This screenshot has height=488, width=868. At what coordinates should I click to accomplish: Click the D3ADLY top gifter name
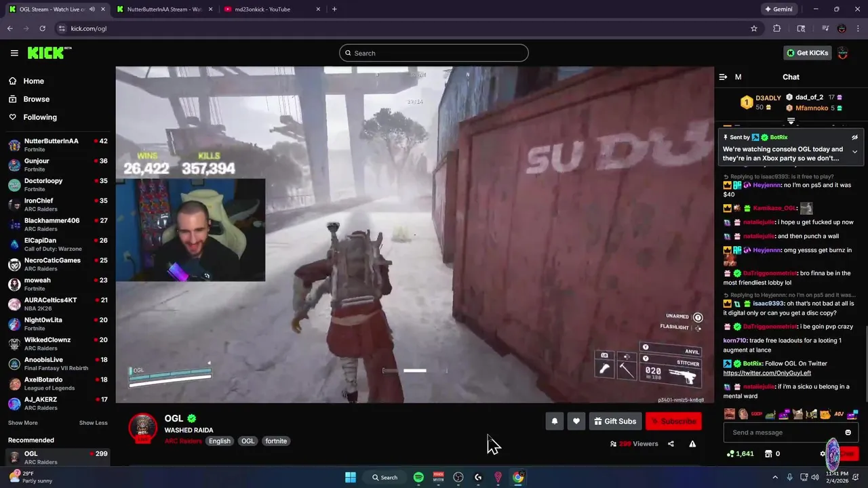[x=768, y=98]
